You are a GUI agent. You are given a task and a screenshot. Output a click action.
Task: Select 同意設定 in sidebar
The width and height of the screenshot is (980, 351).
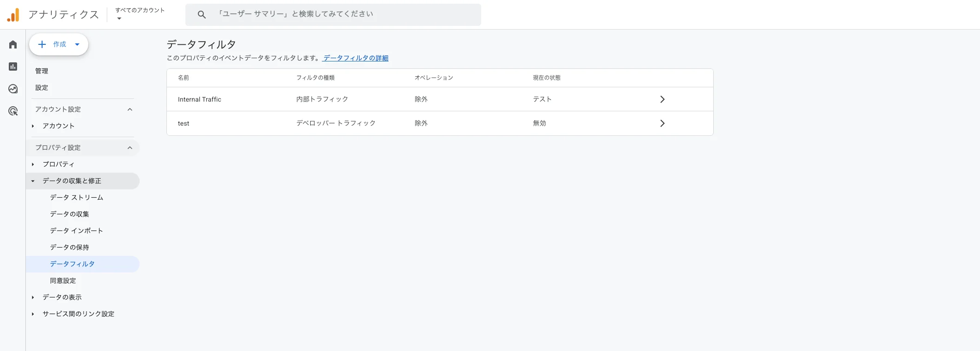[x=63, y=281]
